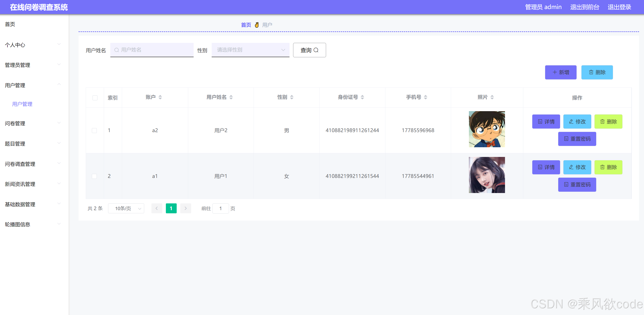Check the select-all checkbox in table header
Screen dimensions: 644x315
(x=95, y=98)
